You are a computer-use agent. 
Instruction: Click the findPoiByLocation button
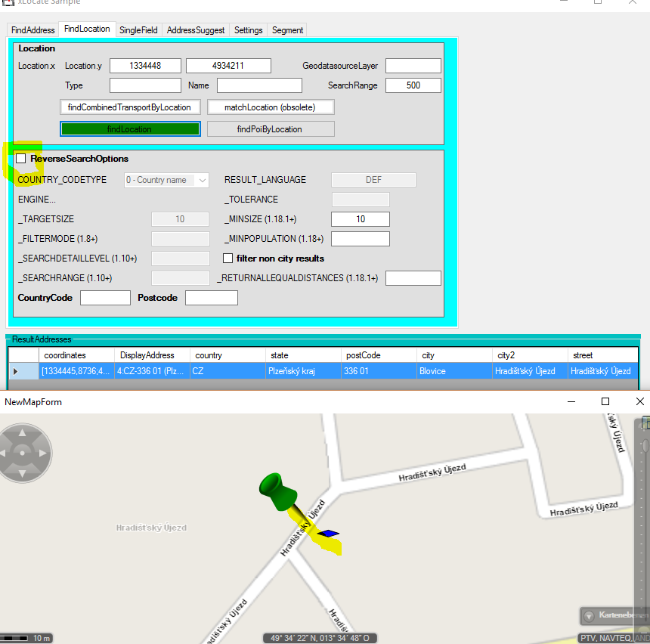click(270, 129)
